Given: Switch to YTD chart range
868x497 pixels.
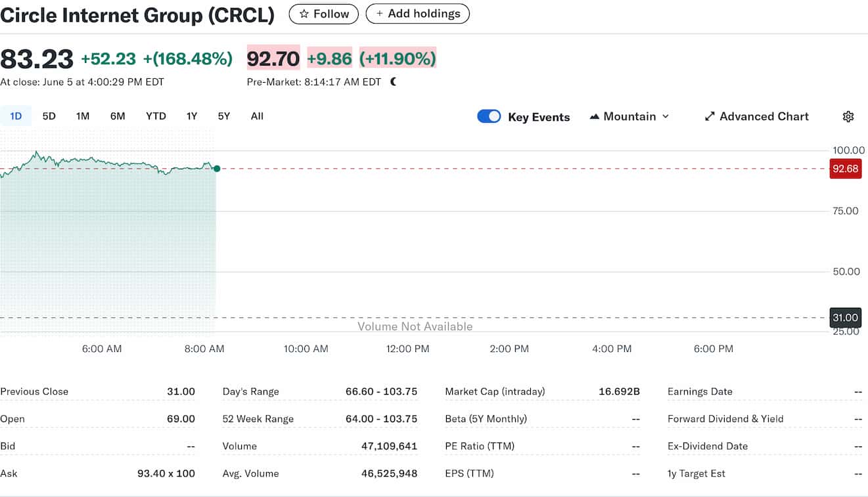Looking at the screenshot, I should (x=156, y=116).
